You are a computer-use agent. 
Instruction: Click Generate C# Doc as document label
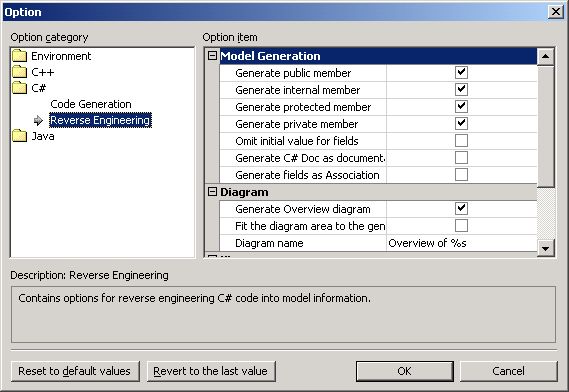pyautogui.click(x=310, y=158)
